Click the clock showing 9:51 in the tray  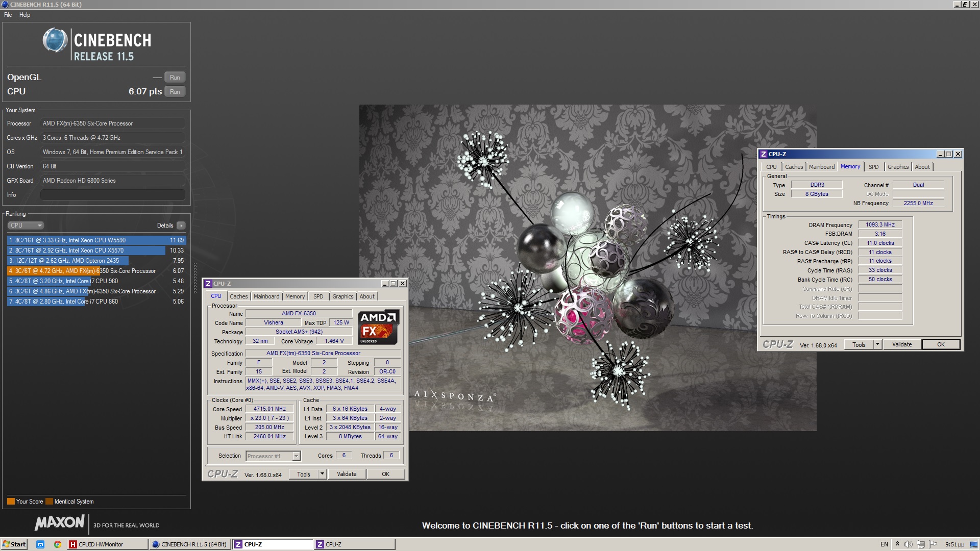coord(954,544)
